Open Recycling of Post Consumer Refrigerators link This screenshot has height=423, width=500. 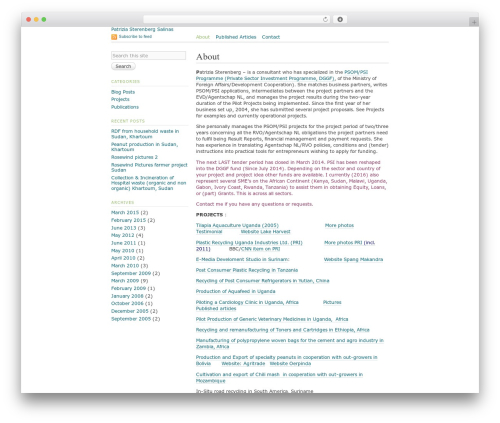(262, 281)
